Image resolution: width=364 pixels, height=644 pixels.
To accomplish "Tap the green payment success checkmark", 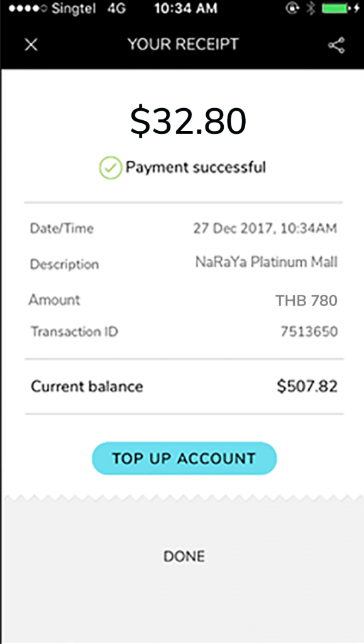I will click(x=109, y=167).
